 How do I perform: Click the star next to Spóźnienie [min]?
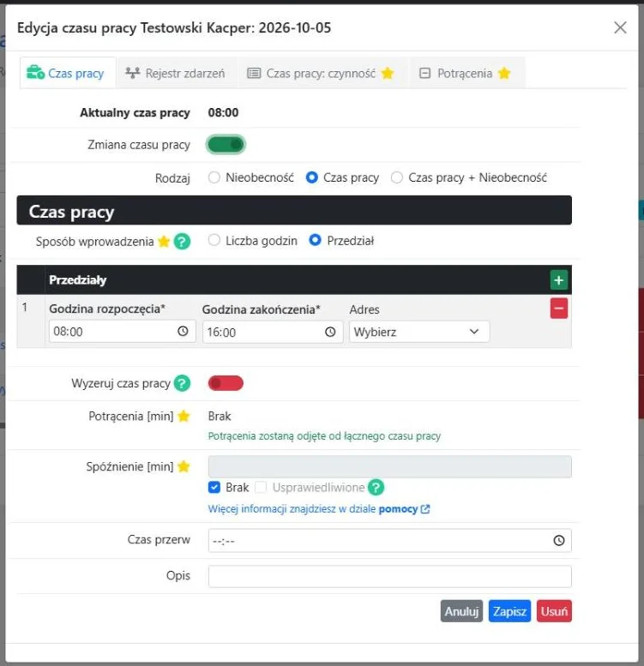(x=184, y=466)
